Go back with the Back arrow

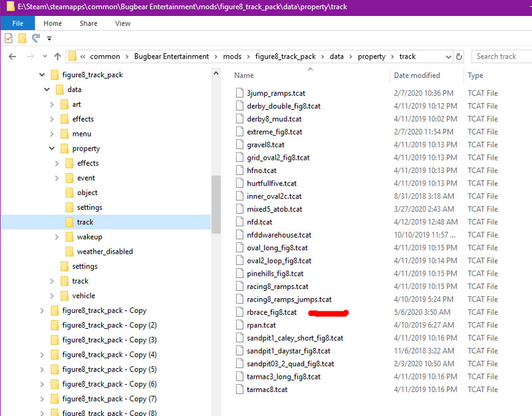pyautogui.click(x=12, y=57)
